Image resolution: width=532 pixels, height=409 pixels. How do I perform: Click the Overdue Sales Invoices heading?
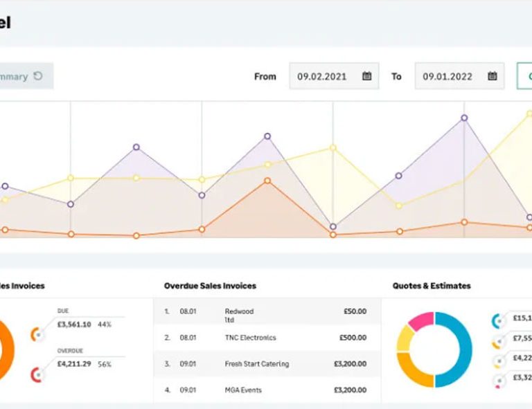[x=210, y=286]
